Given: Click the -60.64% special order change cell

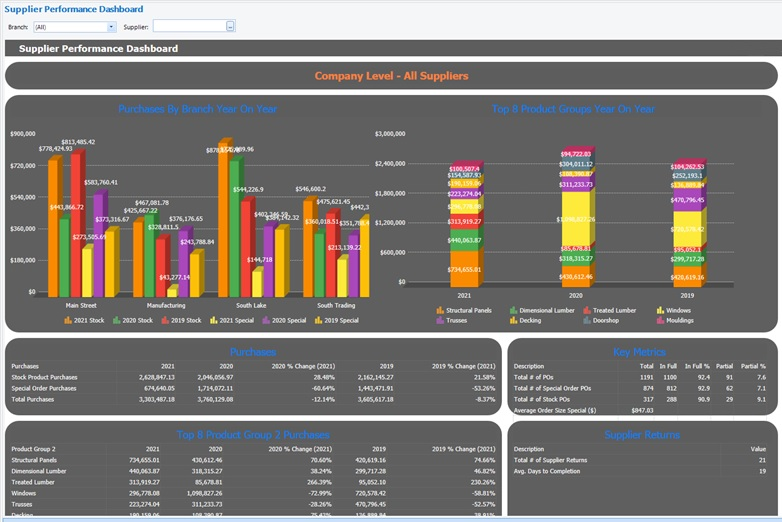Looking at the screenshot, I should pyautogui.click(x=324, y=388).
